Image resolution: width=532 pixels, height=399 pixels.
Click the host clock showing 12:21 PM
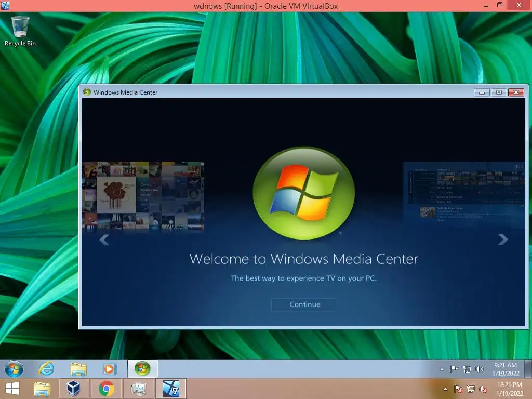509,389
